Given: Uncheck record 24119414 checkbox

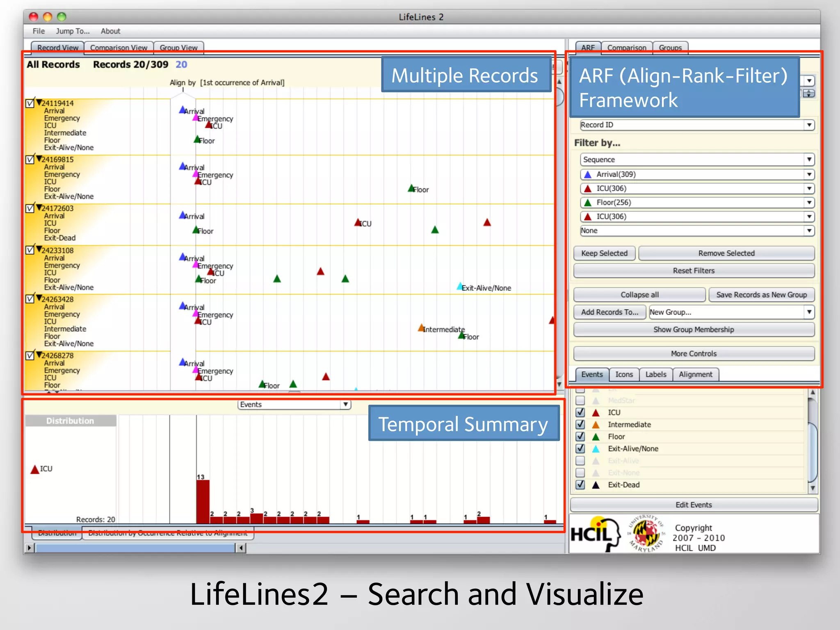Looking at the screenshot, I should [x=30, y=103].
